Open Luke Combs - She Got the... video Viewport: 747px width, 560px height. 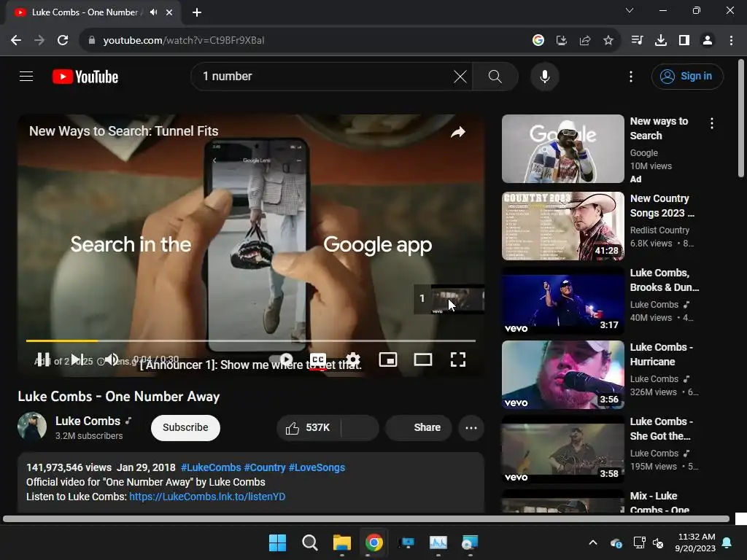[x=562, y=449]
